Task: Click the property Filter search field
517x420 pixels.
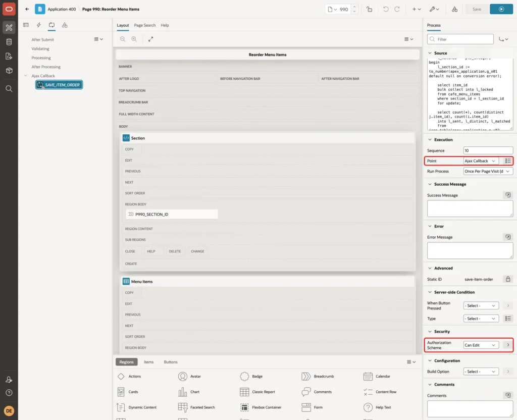Action: pos(460,39)
